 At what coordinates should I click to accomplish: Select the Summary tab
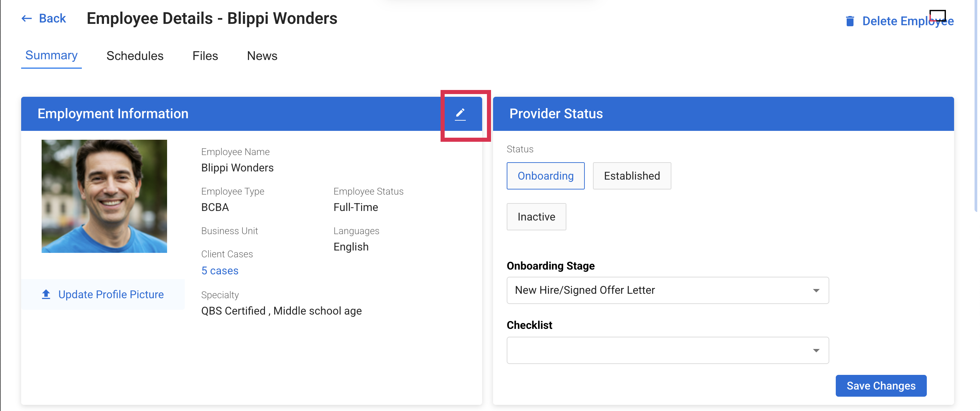(51, 56)
